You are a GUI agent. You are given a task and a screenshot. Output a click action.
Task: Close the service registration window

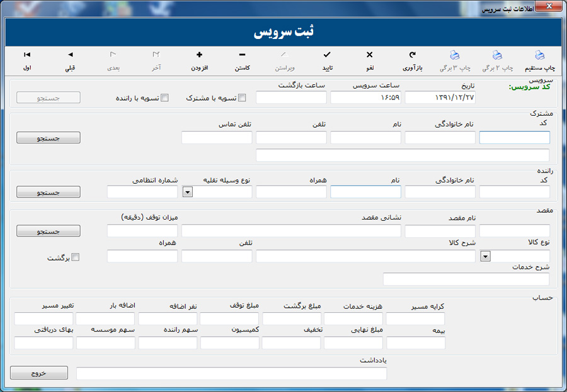[x=549, y=6]
